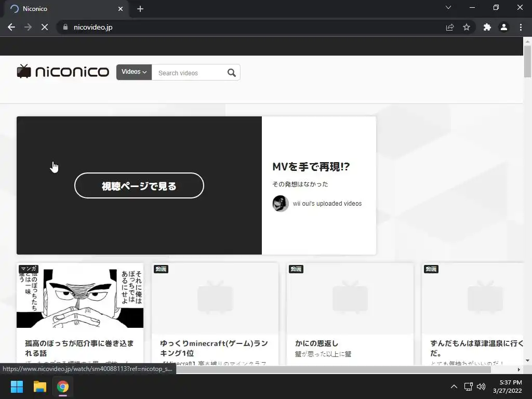Click the niconico logo
Screen dimensions: 532x399
click(x=63, y=71)
